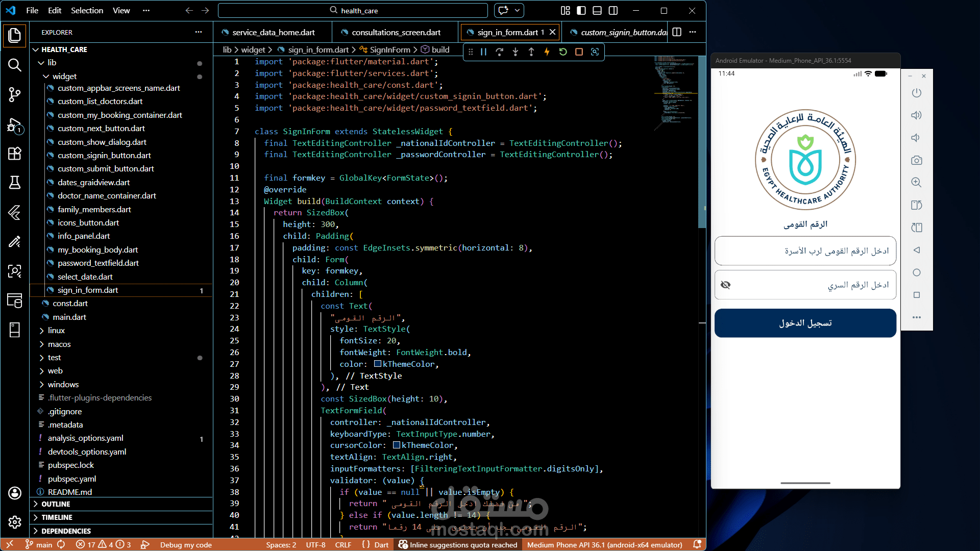The image size is (980, 551).
Task: Click the kThemeColor swatch on line 27
Action: pyautogui.click(x=378, y=364)
